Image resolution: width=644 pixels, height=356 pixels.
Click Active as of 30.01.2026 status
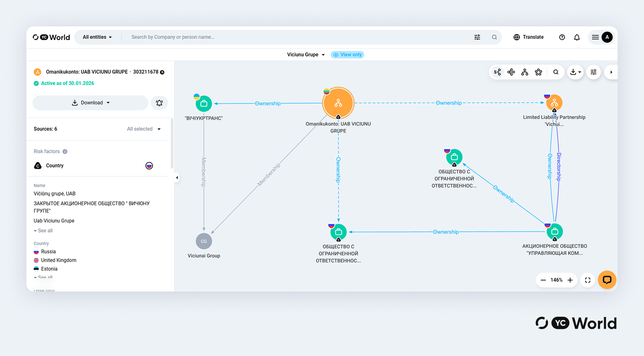pyautogui.click(x=64, y=83)
